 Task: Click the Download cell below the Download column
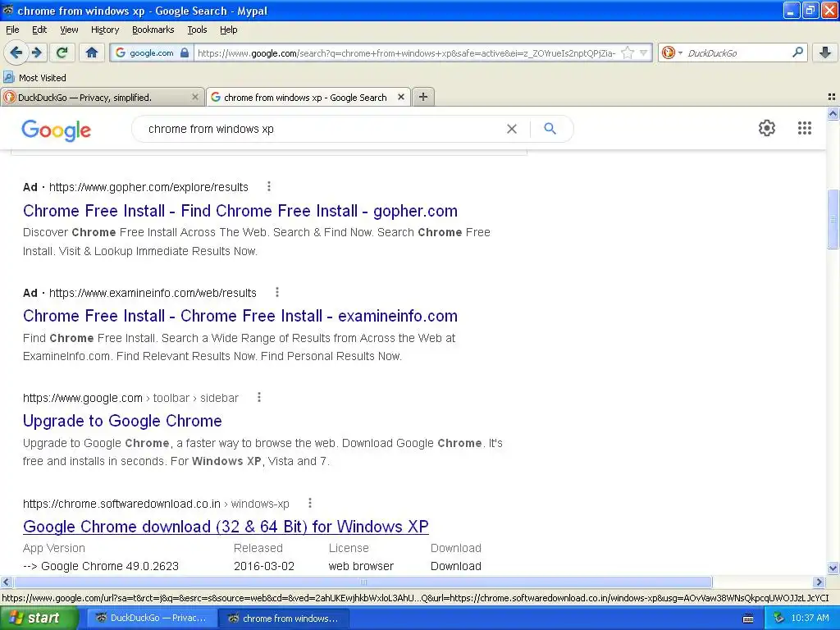[456, 566]
